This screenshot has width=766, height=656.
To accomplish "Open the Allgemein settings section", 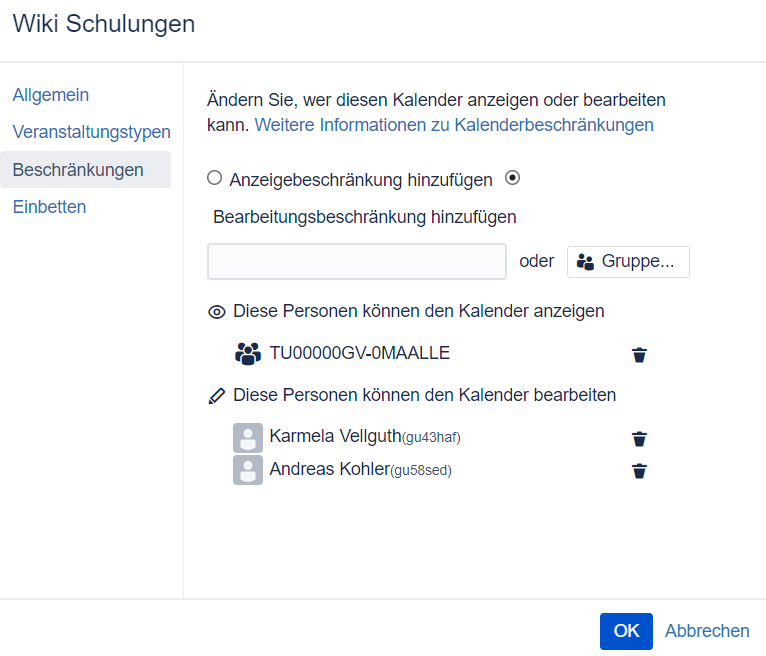I will tap(51, 95).
